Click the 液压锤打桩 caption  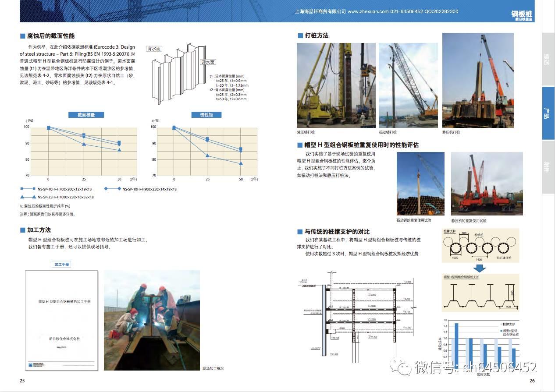[306, 132]
